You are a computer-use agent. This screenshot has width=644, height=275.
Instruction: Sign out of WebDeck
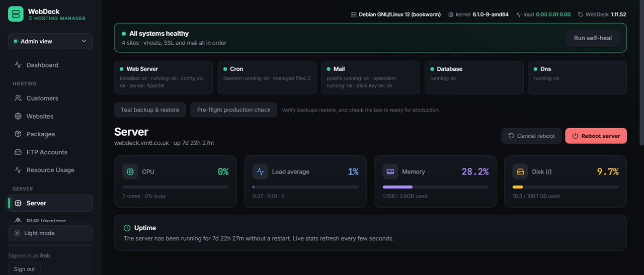click(x=24, y=269)
